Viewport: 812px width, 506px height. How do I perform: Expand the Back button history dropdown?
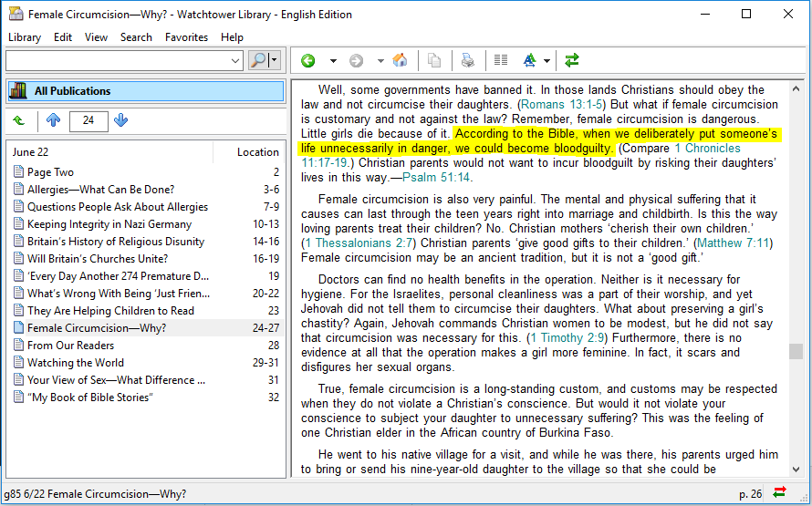click(333, 61)
